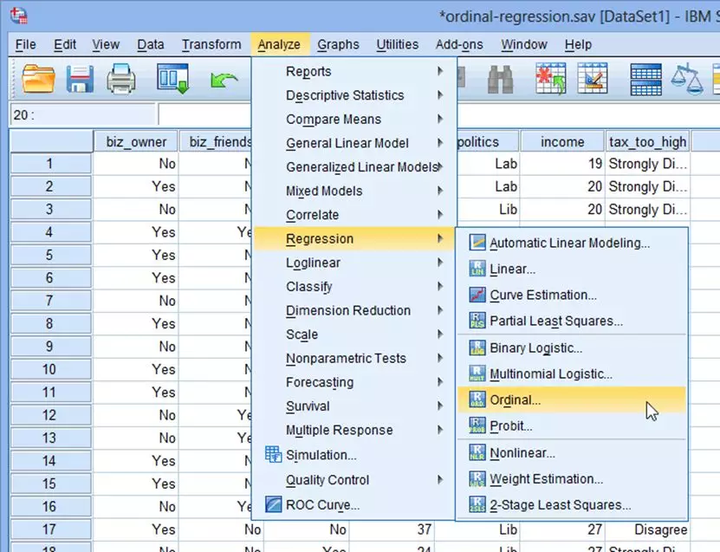Click the Weight Cases scales icon
This screenshot has height=552, width=720.
tap(687, 79)
